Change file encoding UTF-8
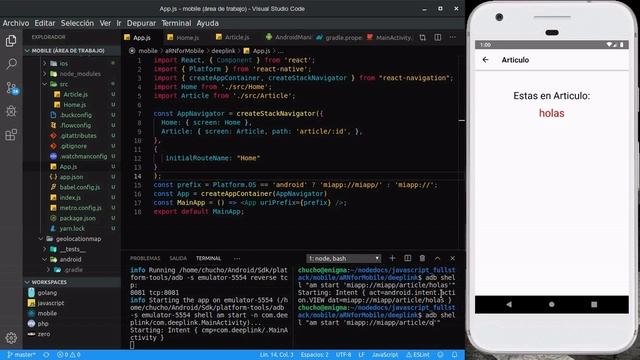This screenshot has width=640, height=360. (343, 355)
